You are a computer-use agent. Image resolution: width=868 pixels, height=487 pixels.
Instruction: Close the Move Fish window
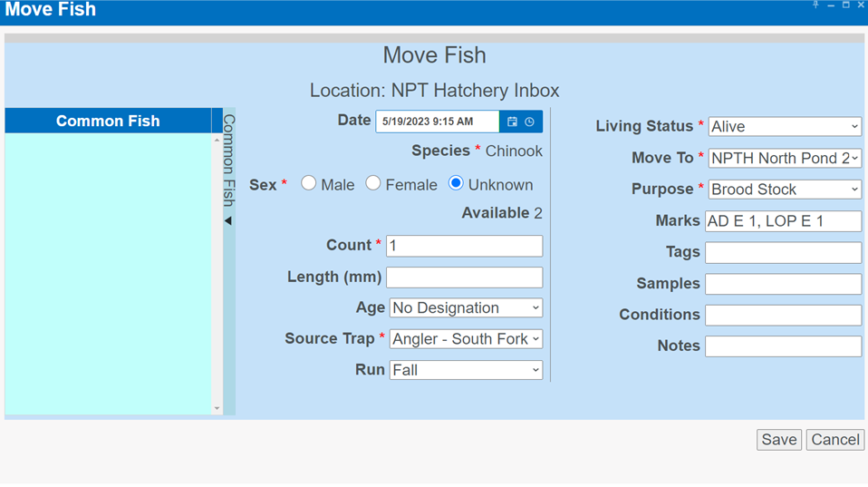861,5
